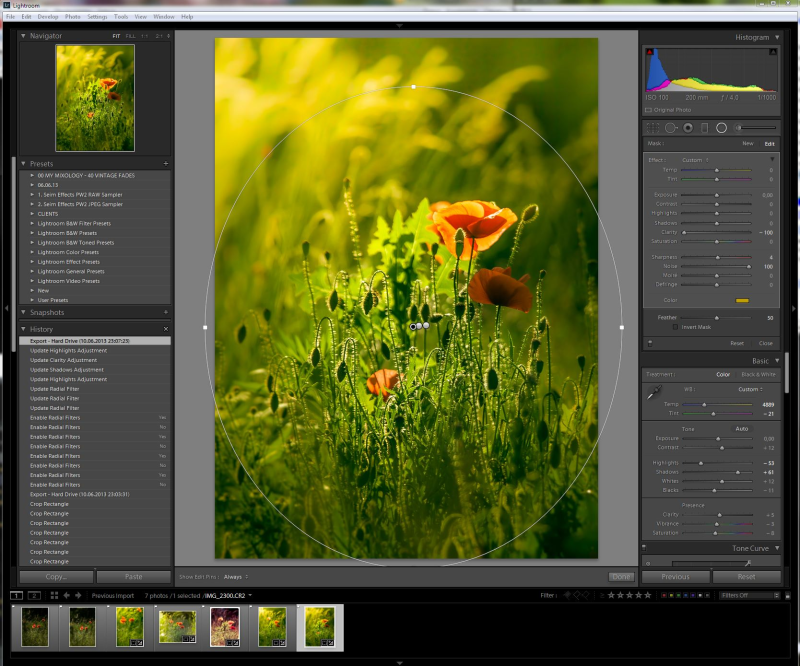Screen dimensions: 800x666
Task: Activate the Red Eye Correction tool
Action: click(688, 128)
